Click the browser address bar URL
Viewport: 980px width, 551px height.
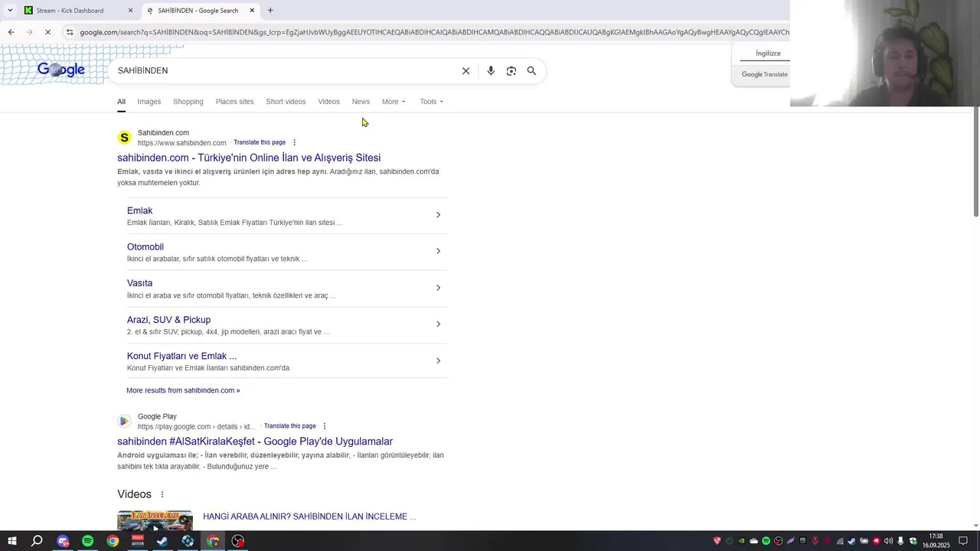(x=433, y=32)
